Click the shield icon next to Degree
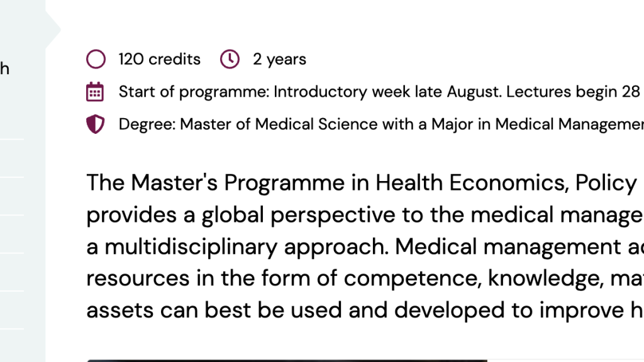644x362 pixels. coord(96,124)
